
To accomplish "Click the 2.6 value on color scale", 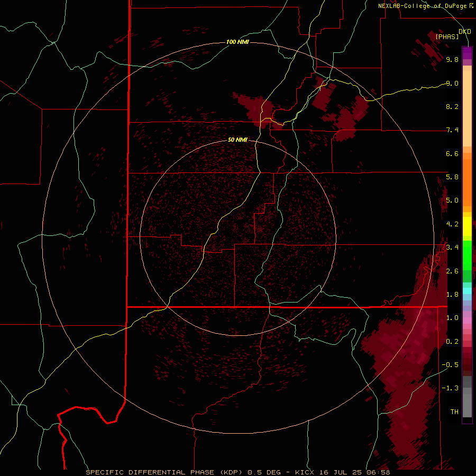I will [452, 271].
